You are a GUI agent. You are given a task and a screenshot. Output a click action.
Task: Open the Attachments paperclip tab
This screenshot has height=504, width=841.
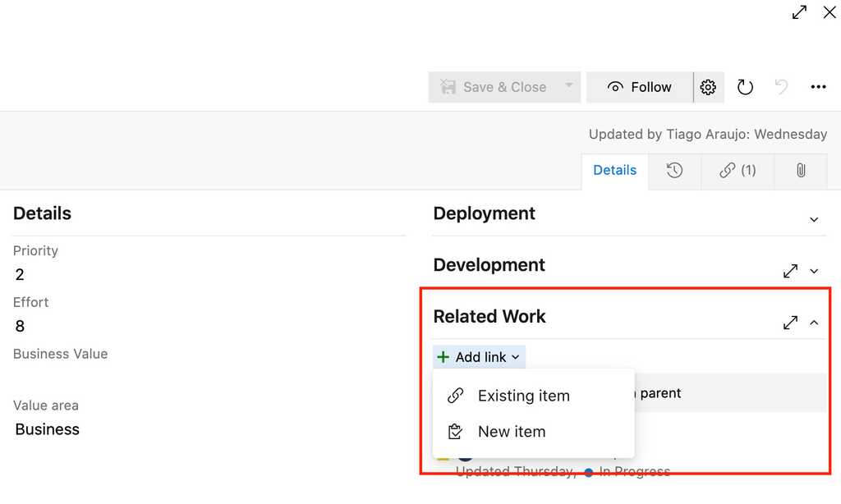click(x=800, y=171)
